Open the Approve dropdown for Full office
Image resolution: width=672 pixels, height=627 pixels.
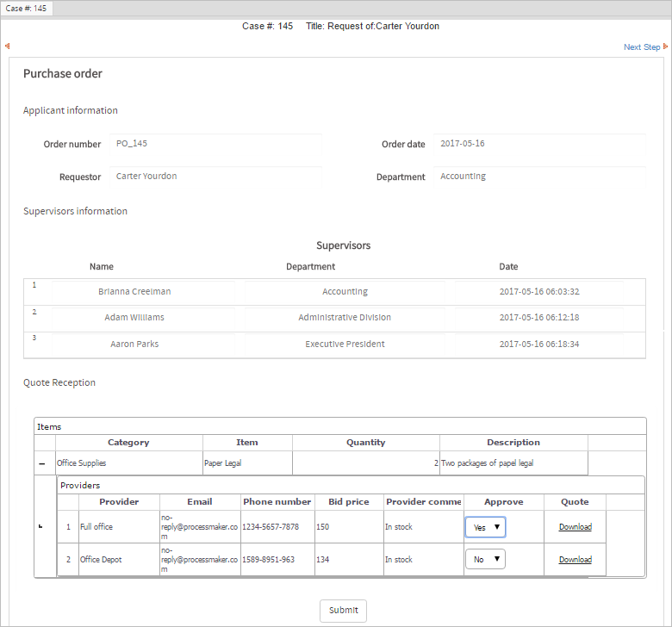pyautogui.click(x=485, y=527)
